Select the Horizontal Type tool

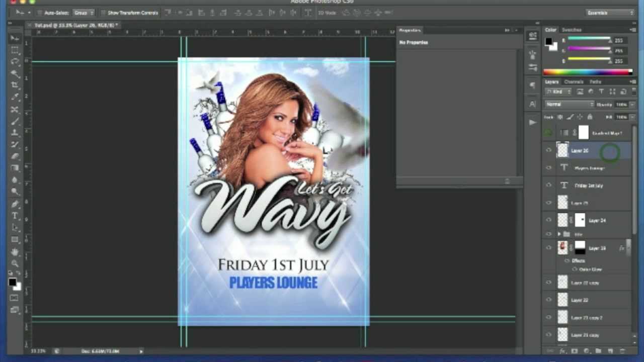tap(15, 216)
